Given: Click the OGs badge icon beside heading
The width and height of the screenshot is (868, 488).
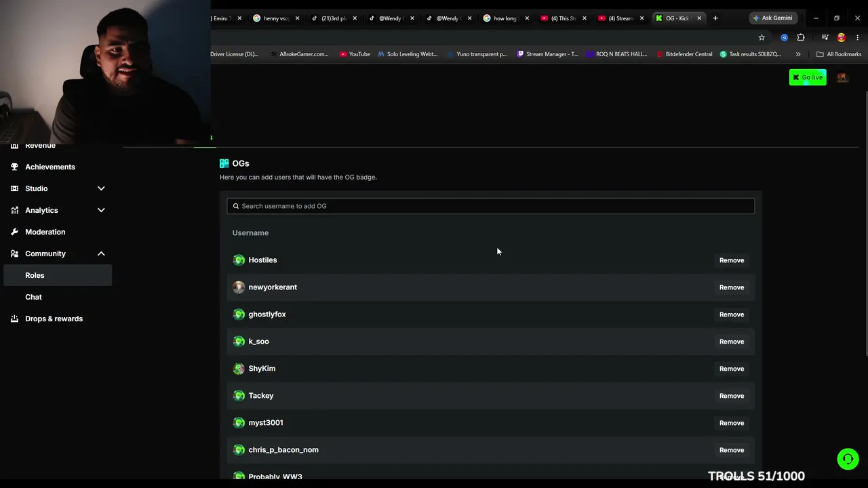Looking at the screenshot, I should tap(224, 163).
